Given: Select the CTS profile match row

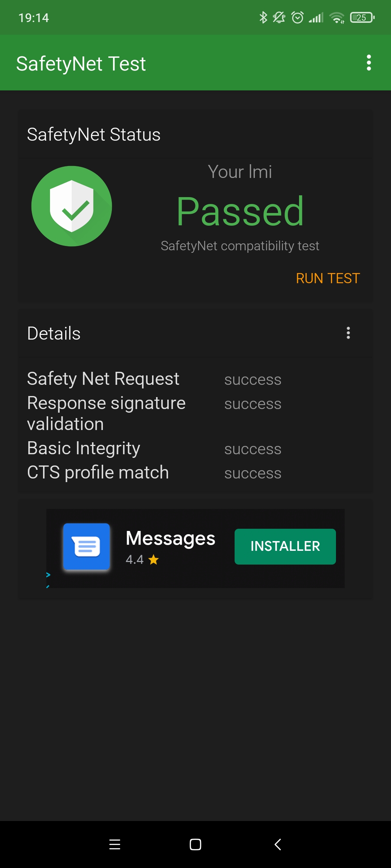Looking at the screenshot, I should (195, 473).
